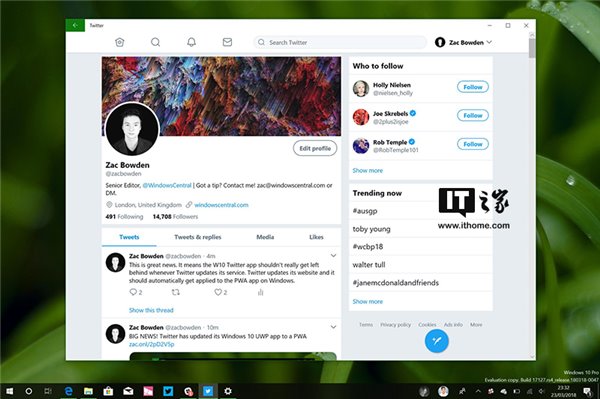The height and width of the screenshot is (399, 600).
Task: Follow Holly Nielsen
Action: [473, 87]
